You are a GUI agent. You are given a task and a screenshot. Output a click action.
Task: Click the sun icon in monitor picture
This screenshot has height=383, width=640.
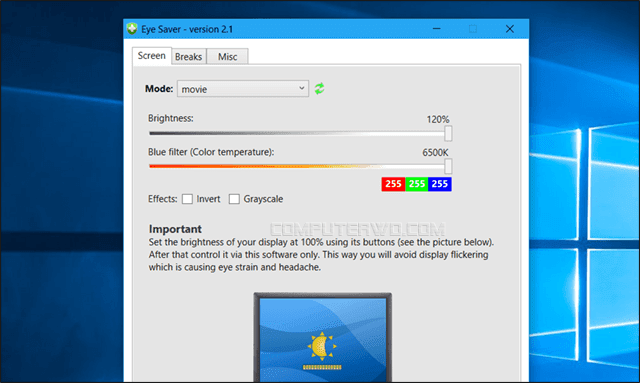tap(322, 346)
